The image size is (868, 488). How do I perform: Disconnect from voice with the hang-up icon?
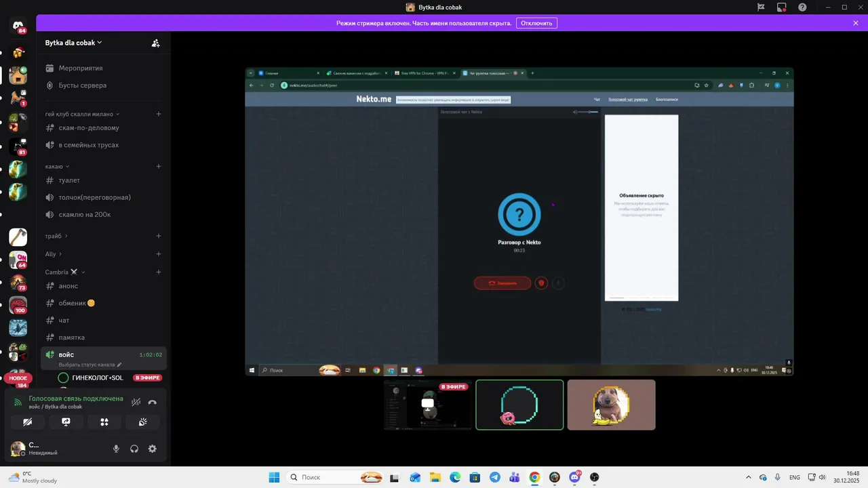coord(153,402)
